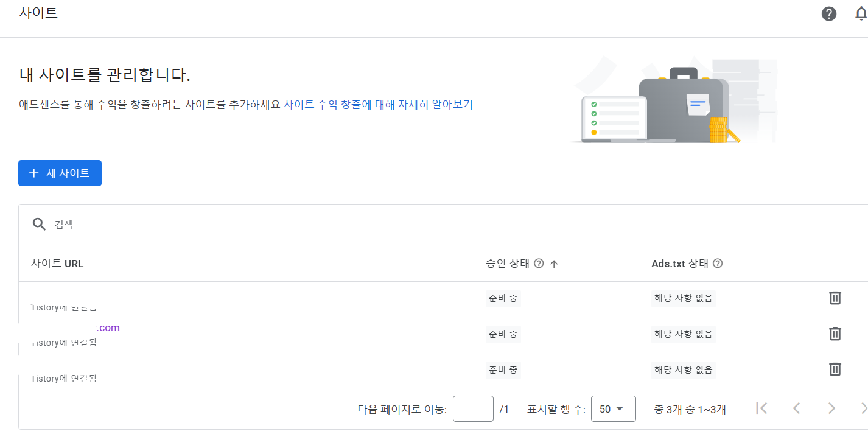Click the search magnifier icon
Screen dimensions: 868x448
point(38,224)
